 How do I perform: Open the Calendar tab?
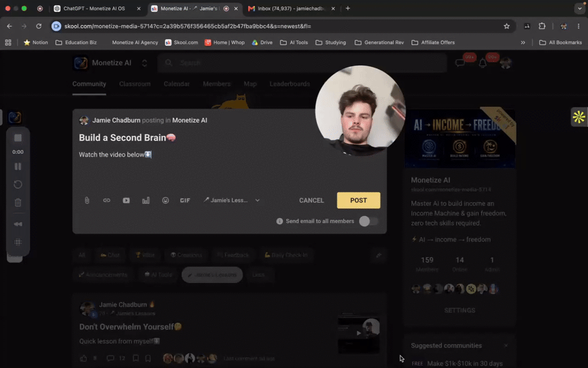point(176,84)
